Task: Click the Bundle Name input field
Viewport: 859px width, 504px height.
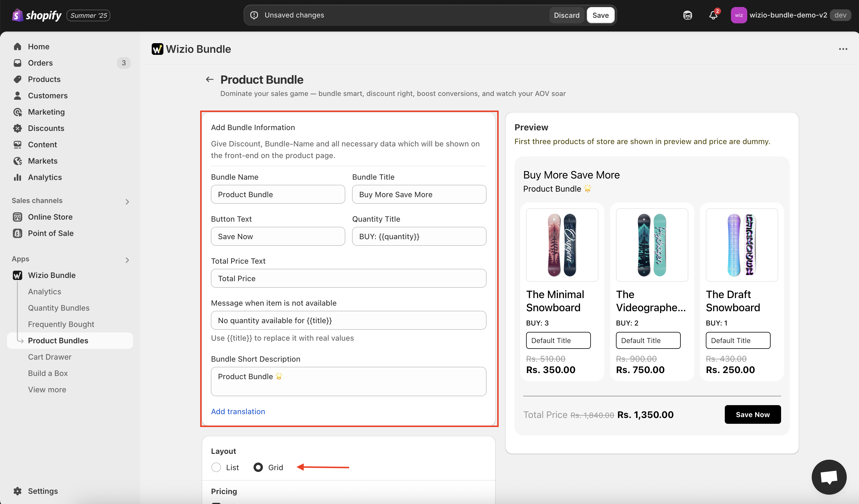Action: pos(278,194)
